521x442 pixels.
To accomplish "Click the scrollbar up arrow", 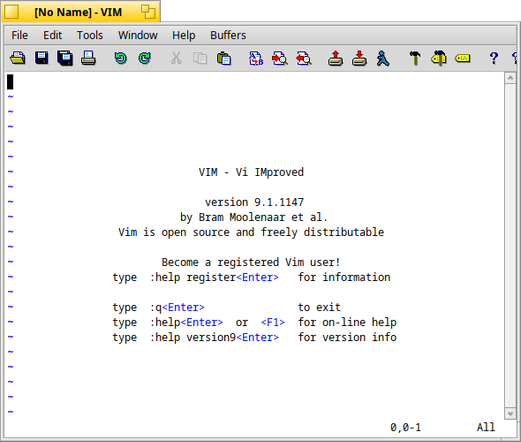I will 510,78.
